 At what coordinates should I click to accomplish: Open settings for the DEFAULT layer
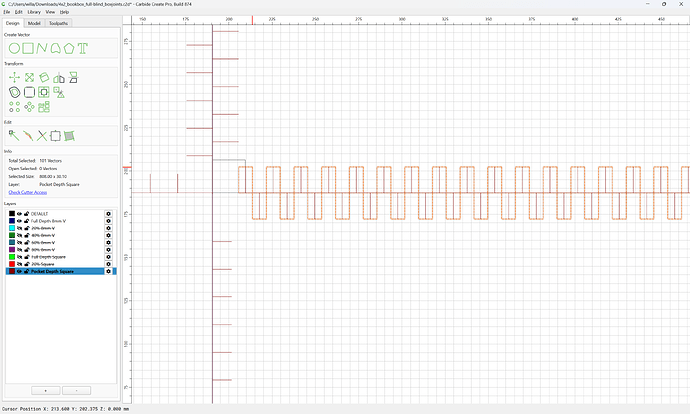108,214
